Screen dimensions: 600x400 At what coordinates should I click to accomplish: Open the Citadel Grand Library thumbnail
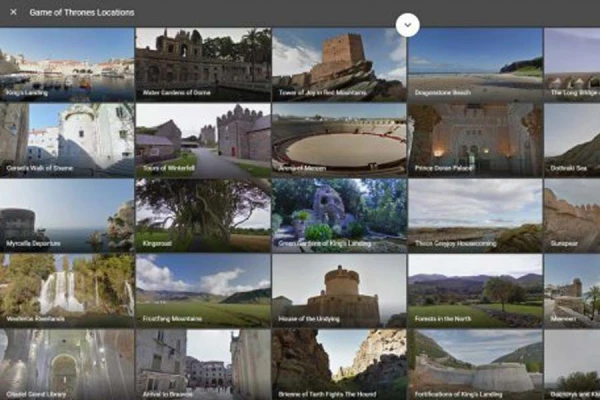67,365
